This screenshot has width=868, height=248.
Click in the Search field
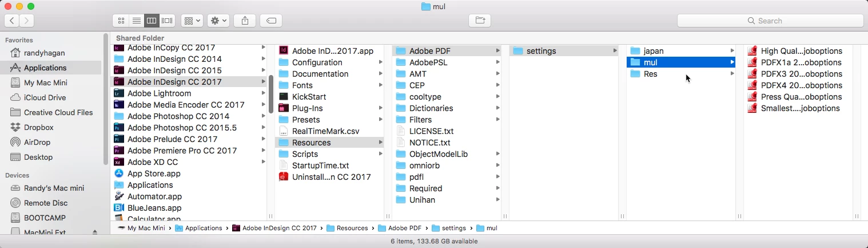770,21
